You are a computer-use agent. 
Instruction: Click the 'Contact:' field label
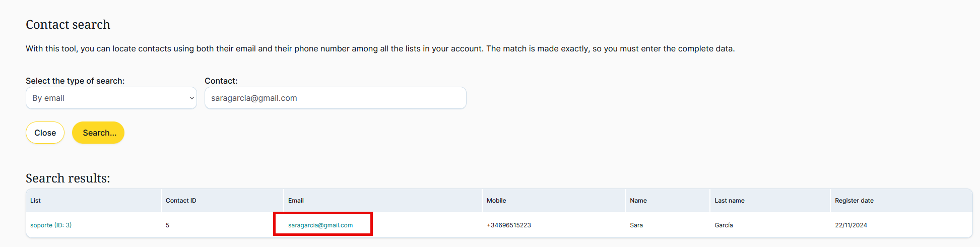tap(221, 81)
